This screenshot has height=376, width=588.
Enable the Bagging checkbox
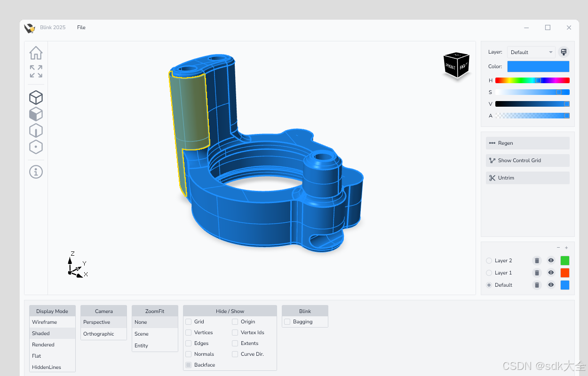(287, 321)
